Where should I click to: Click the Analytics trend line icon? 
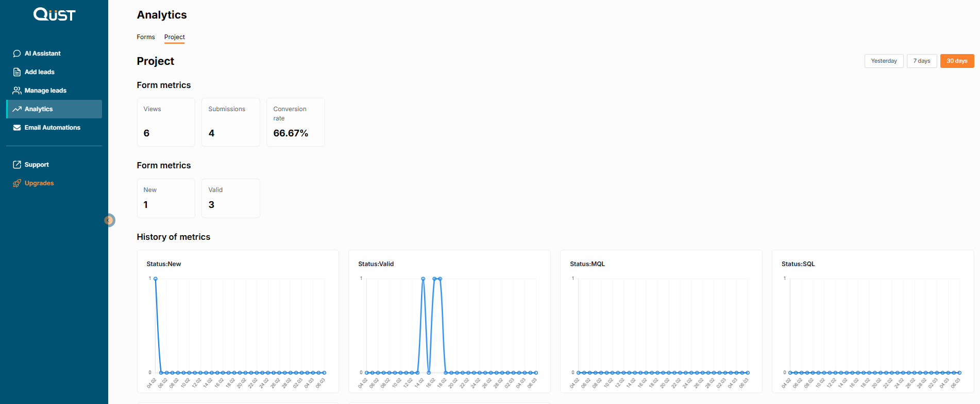pyautogui.click(x=17, y=109)
